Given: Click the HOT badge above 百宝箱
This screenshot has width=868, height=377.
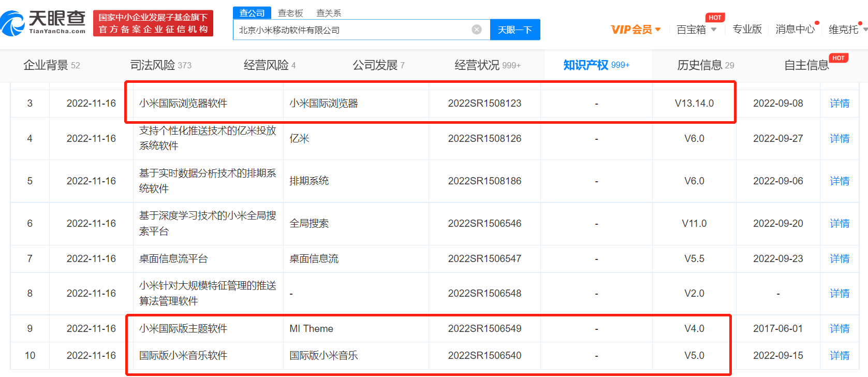Looking at the screenshot, I should (x=715, y=18).
